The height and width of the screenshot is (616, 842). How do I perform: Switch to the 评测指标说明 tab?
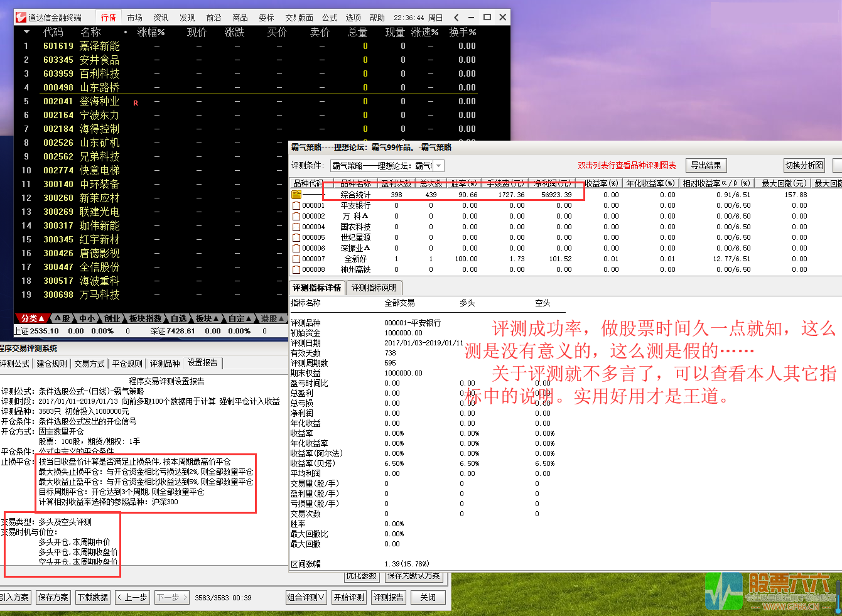coord(375,288)
